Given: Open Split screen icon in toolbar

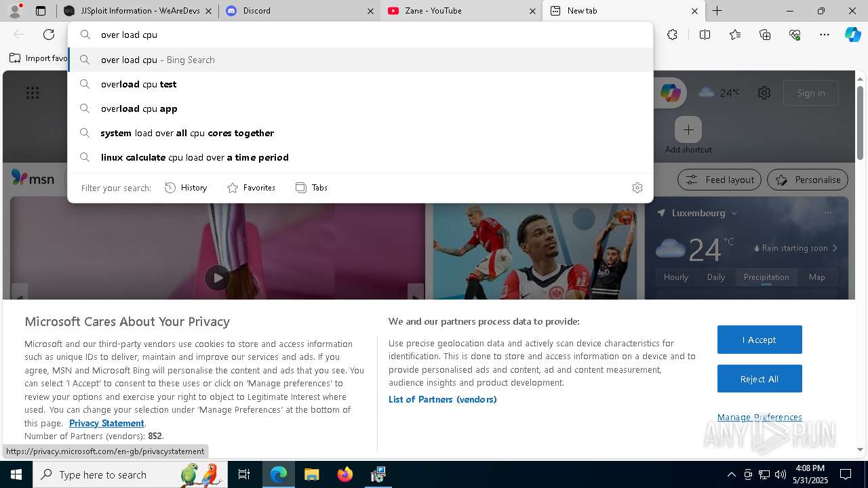Looking at the screenshot, I should (705, 35).
